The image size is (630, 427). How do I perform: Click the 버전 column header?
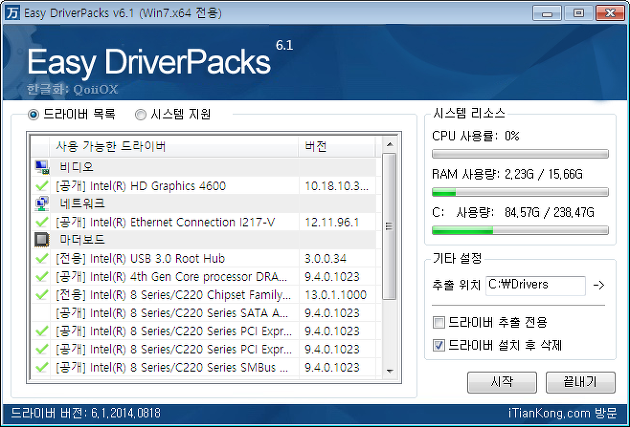[337, 147]
